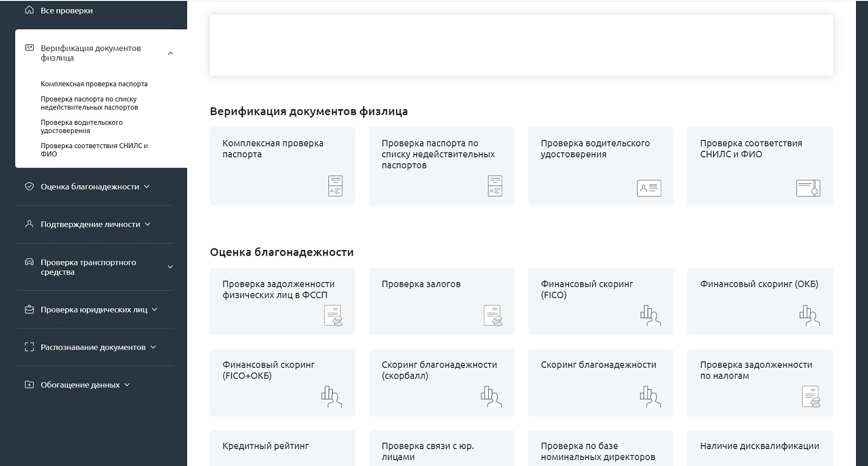Click the scan frame icon beside Распознавание документов

click(29, 347)
